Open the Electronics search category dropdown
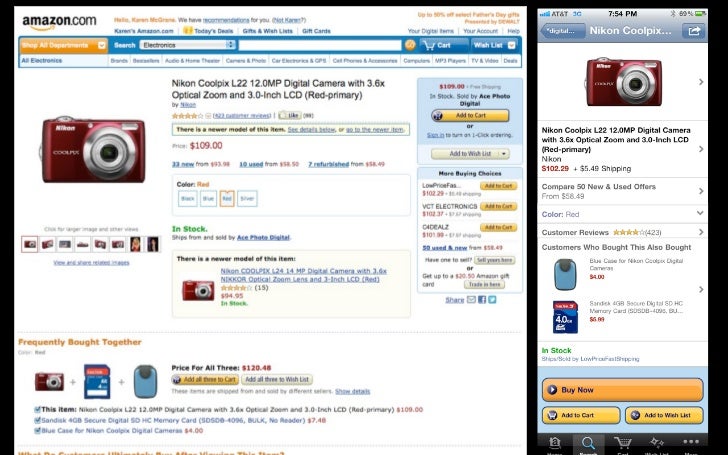The height and width of the screenshot is (455, 728). tap(188, 45)
